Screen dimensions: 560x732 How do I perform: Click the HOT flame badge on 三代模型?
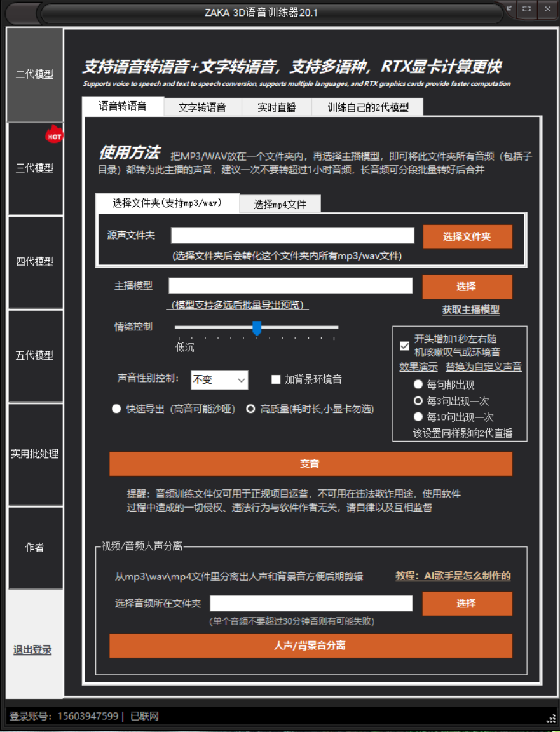pyautogui.click(x=55, y=135)
